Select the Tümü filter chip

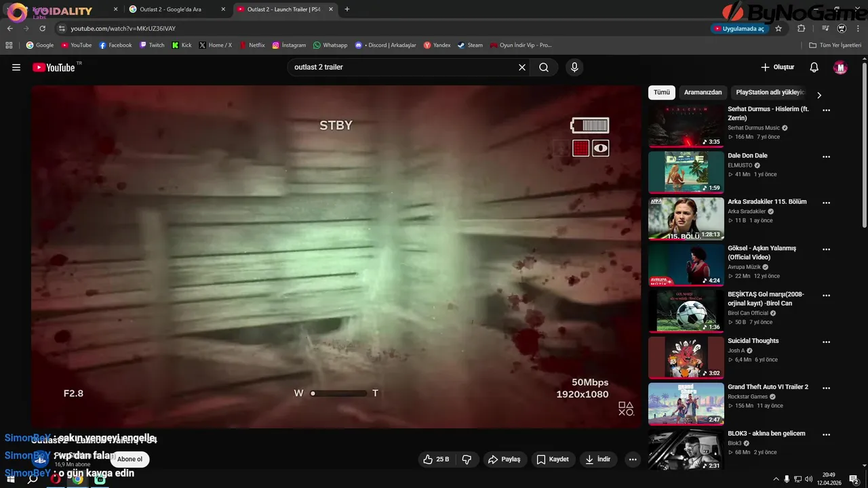(662, 92)
